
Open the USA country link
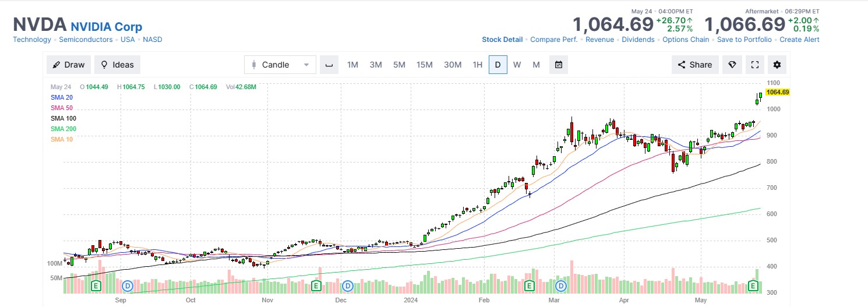tap(128, 40)
